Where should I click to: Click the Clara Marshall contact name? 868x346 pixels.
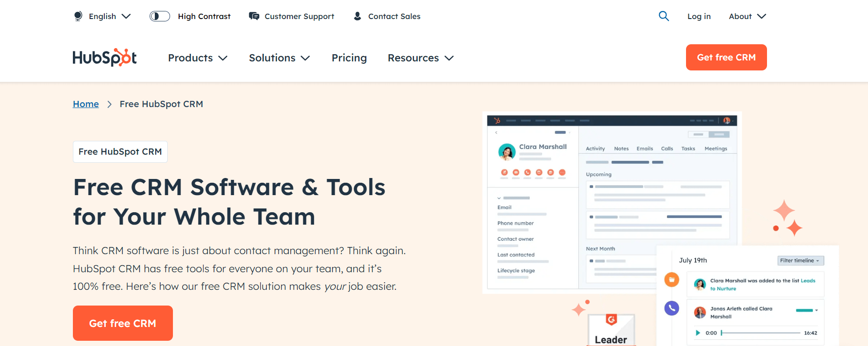click(x=543, y=147)
